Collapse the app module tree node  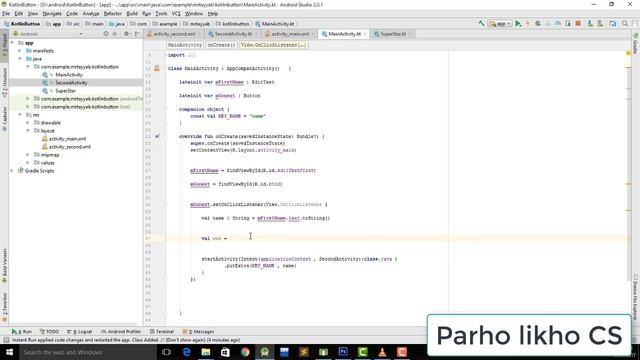click(x=12, y=43)
